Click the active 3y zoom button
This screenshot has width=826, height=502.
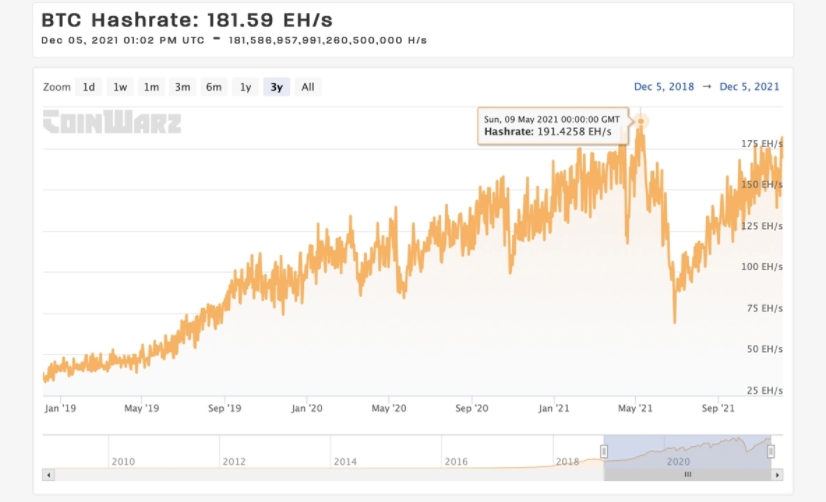(x=277, y=87)
